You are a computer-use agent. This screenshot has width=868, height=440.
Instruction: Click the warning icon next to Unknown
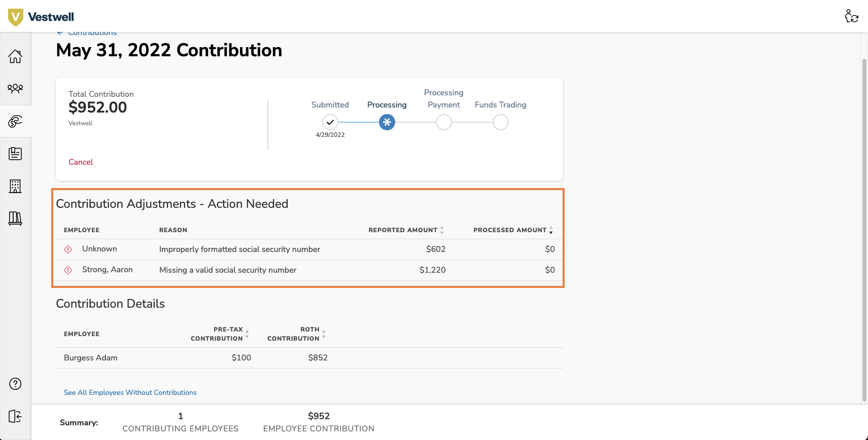68,249
